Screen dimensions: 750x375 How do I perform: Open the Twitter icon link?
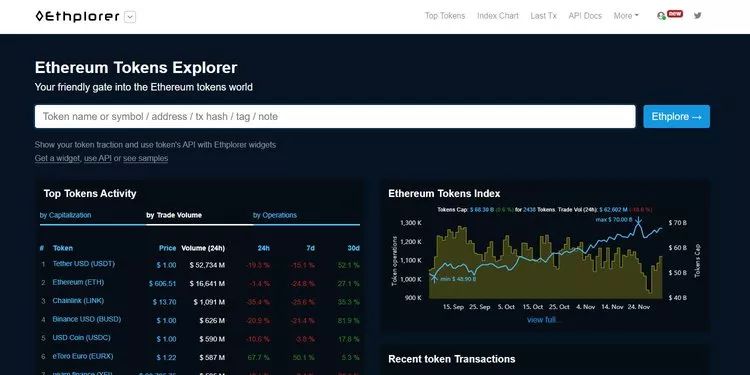(x=698, y=15)
